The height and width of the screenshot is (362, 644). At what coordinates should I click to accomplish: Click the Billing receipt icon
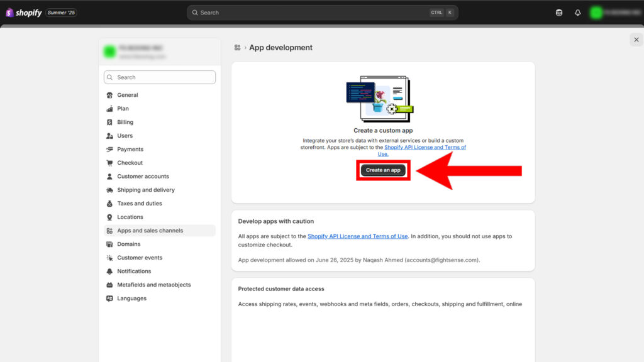tap(109, 123)
